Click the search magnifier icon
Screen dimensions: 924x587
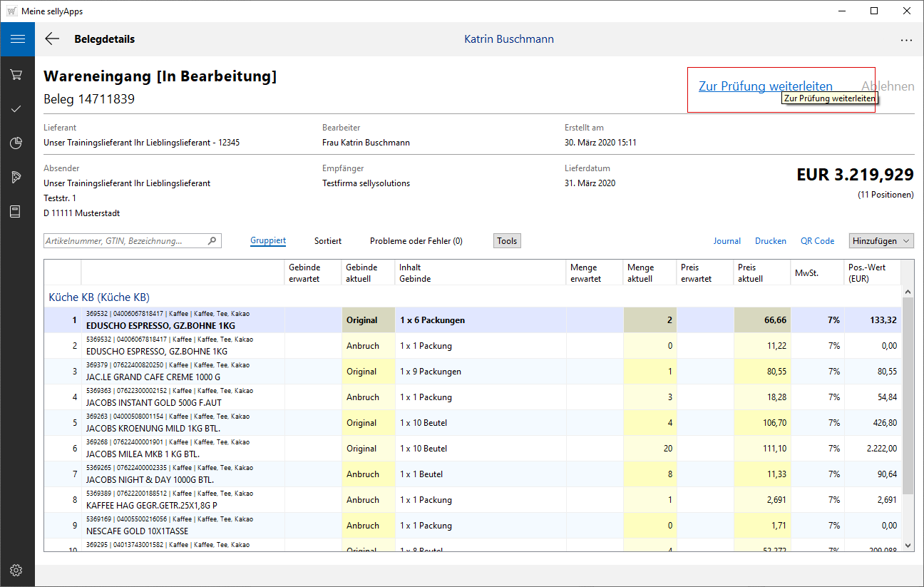pos(212,241)
